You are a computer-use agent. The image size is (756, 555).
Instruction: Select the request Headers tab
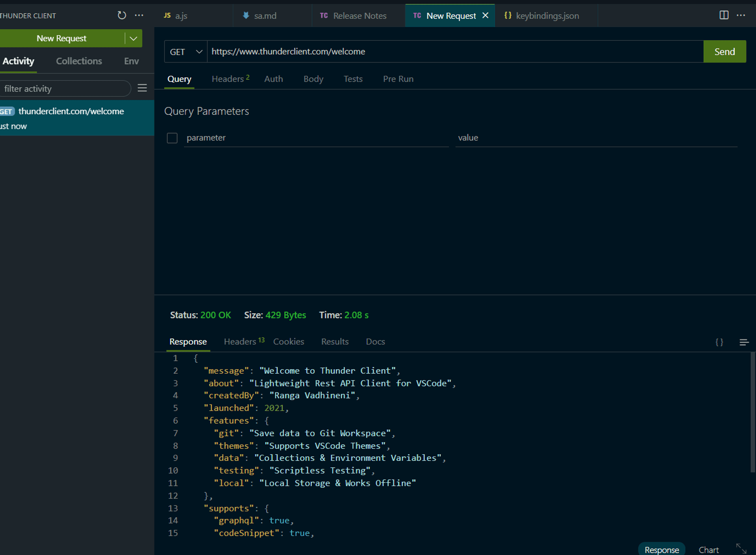click(230, 79)
